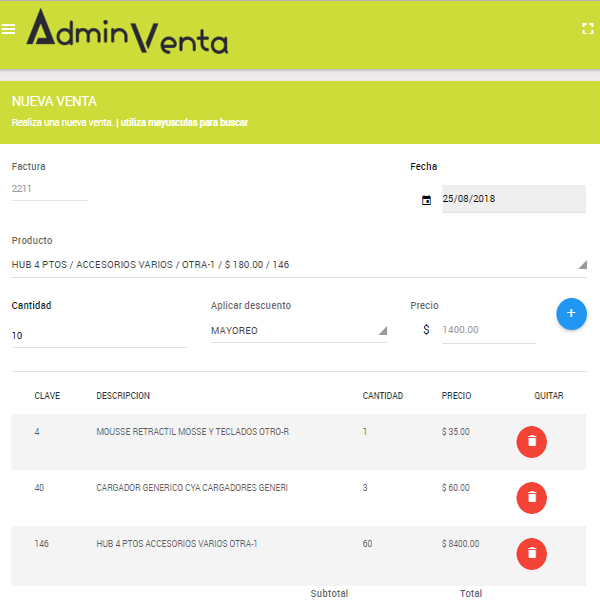The height and width of the screenshot is (605, 600).
Task: Click the calendar icon beside Fecha
Action: 427,199
